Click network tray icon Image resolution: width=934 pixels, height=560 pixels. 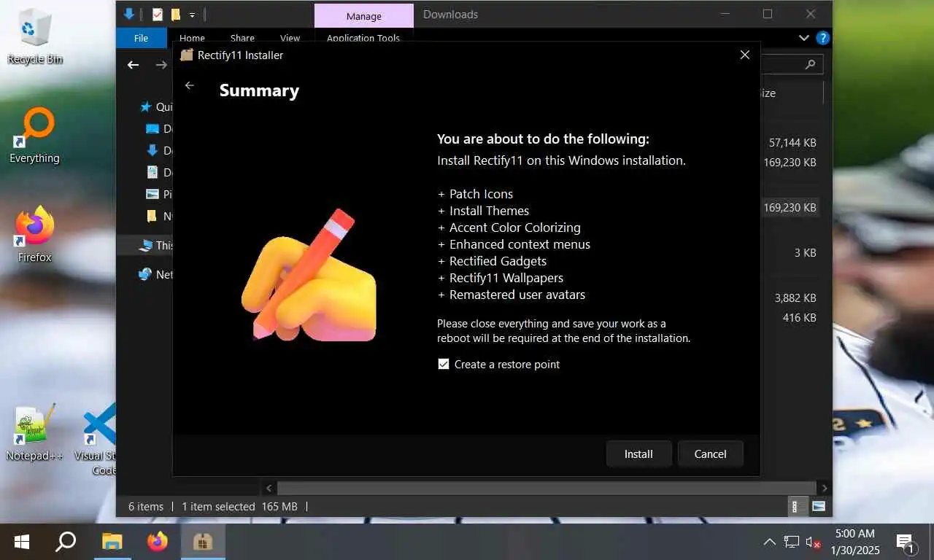[792, 542]
